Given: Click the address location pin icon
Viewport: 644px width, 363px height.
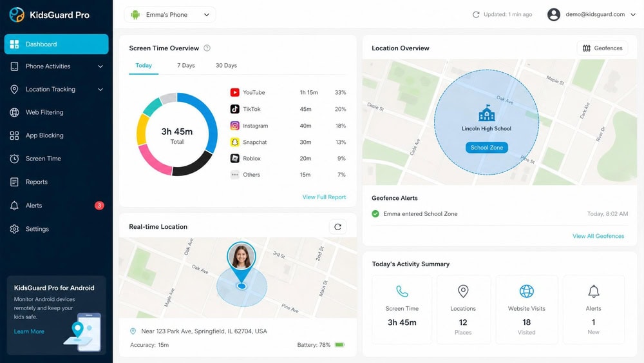Looking at the screenshot, I should tap(133, 331).
